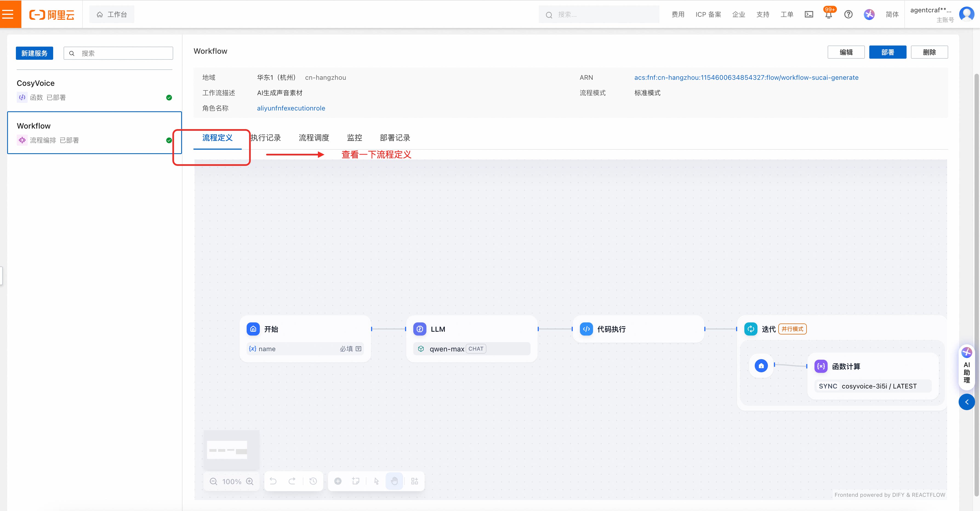Image resolution: width=980 pixels, height=511 pixels.
Task: Click the service search input field
Action: point(124,53)
